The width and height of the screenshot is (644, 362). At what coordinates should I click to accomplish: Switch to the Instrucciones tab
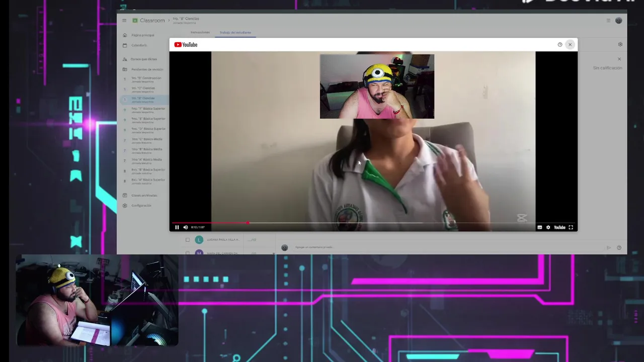[x=200, y=33]
